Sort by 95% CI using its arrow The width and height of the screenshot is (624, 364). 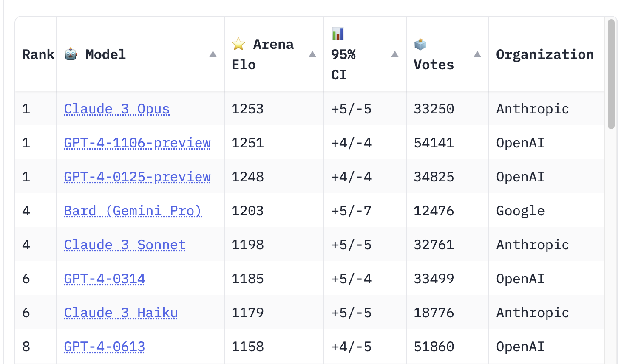(x=395, y=54)
